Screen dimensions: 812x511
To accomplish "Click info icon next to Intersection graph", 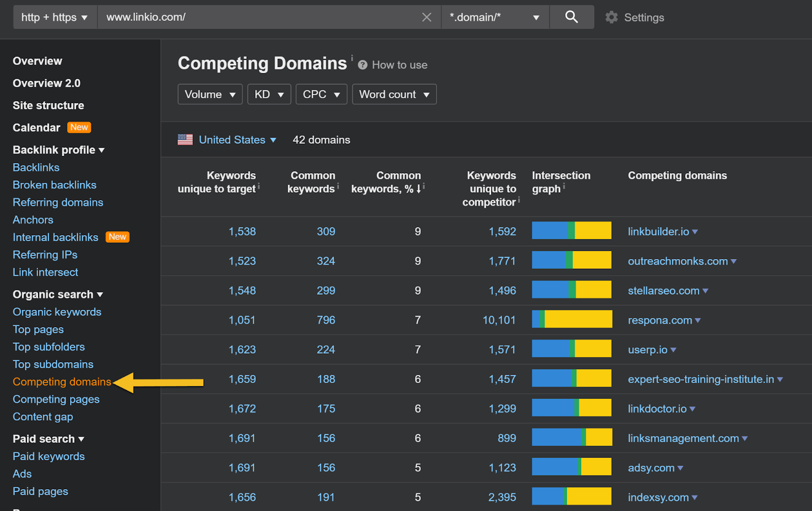I will pyautogui.click(x=564, y=186).
